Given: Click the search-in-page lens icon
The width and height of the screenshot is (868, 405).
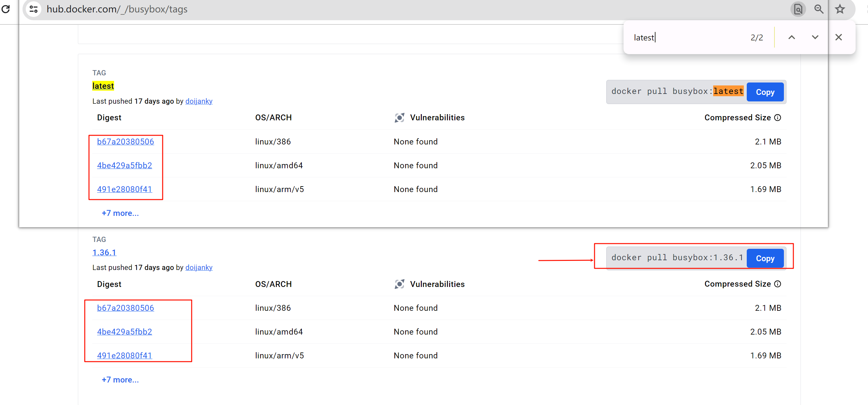Looking at the screenshot, I should 798,9.
